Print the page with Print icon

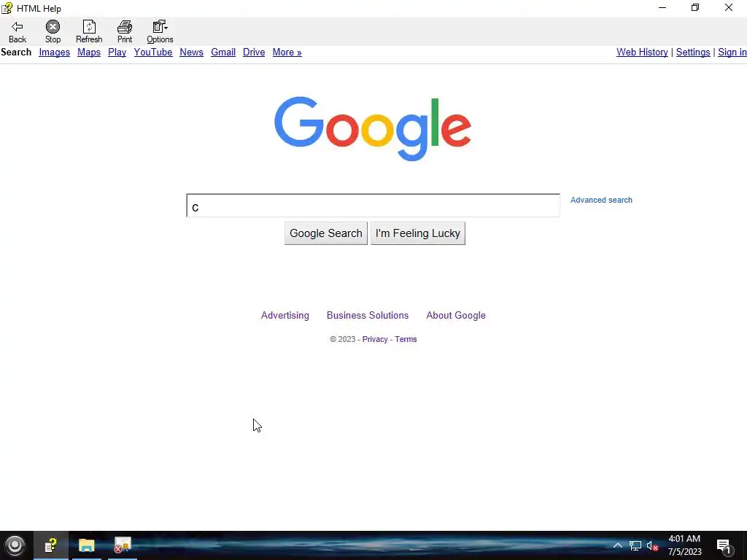tap(125, 32)
